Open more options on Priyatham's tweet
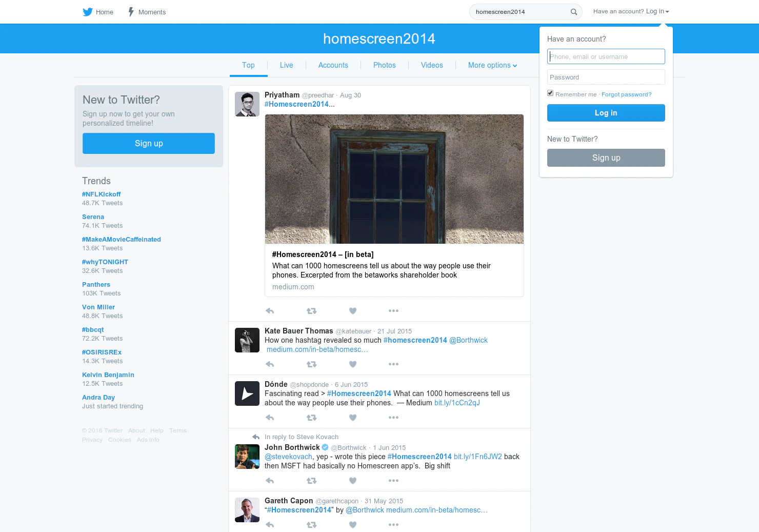Viewport: 759px width, 532px height. [393, 311]
